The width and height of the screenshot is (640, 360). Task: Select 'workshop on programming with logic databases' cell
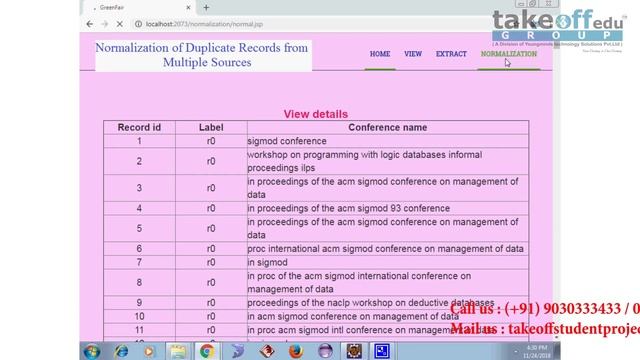388,161
